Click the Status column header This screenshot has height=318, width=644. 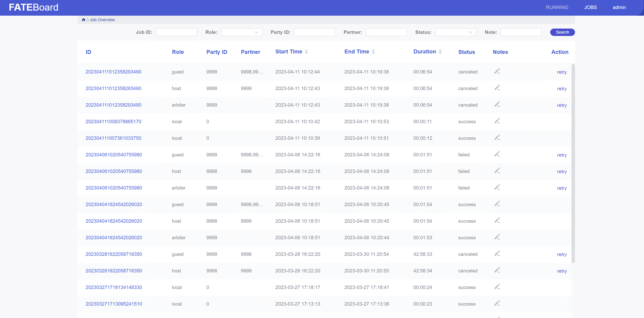pos(466,52)
